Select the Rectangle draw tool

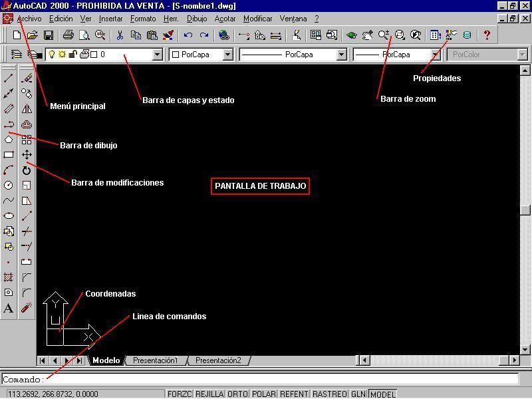coord(9,155)
